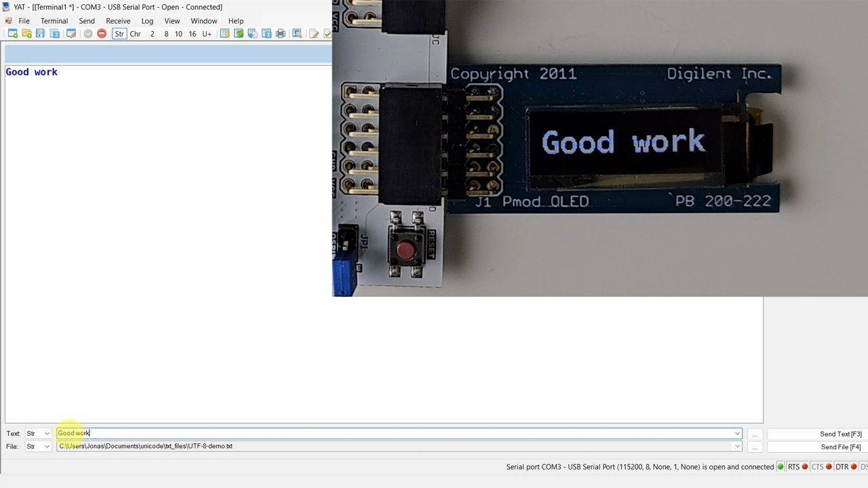This screenshot has height=488, width=868.
Task: Open the send text history dropdown arrow
Action: [x=737, y=434]
